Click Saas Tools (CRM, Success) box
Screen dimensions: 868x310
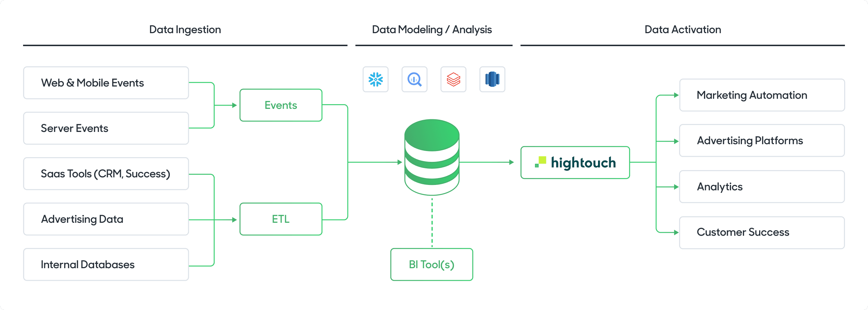pyautogui.click(x=106, y=174)
